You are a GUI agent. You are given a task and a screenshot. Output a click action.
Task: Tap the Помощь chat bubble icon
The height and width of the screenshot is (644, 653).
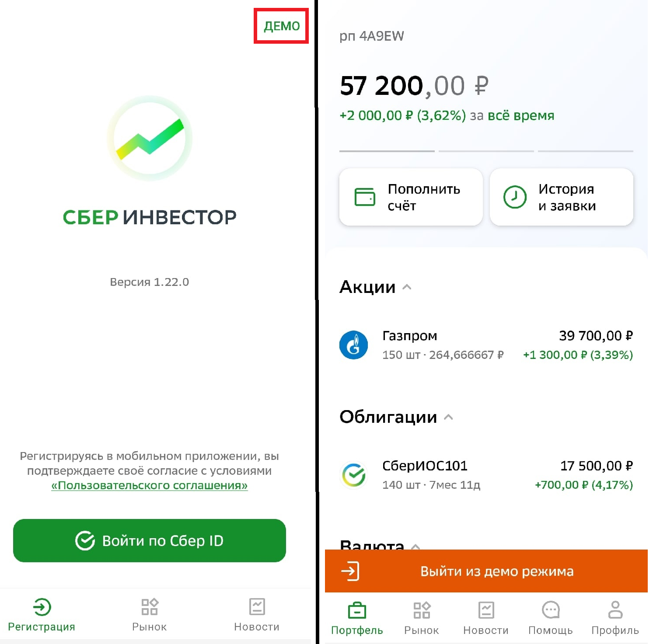[x=550, y=609]
